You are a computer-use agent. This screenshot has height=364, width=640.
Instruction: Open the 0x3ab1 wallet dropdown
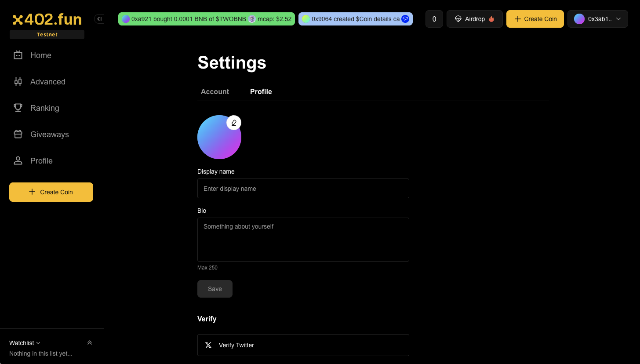tap(597, 19)
